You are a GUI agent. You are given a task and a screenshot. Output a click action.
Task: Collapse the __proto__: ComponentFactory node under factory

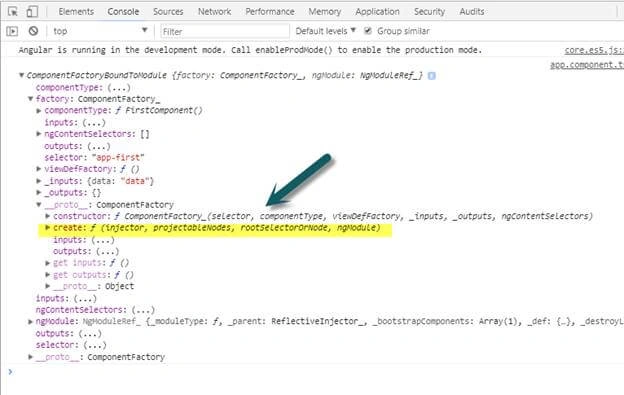(x=39, y=204)
